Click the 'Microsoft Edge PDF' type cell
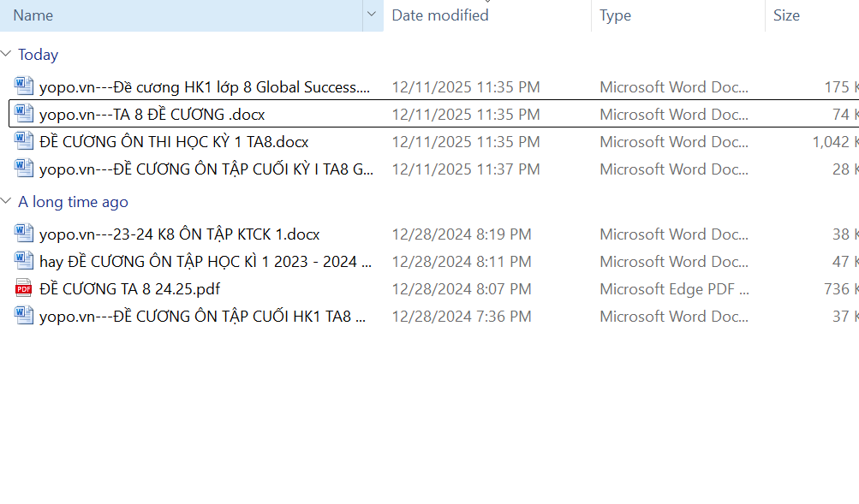859x504 pixels. click(674, 288)
